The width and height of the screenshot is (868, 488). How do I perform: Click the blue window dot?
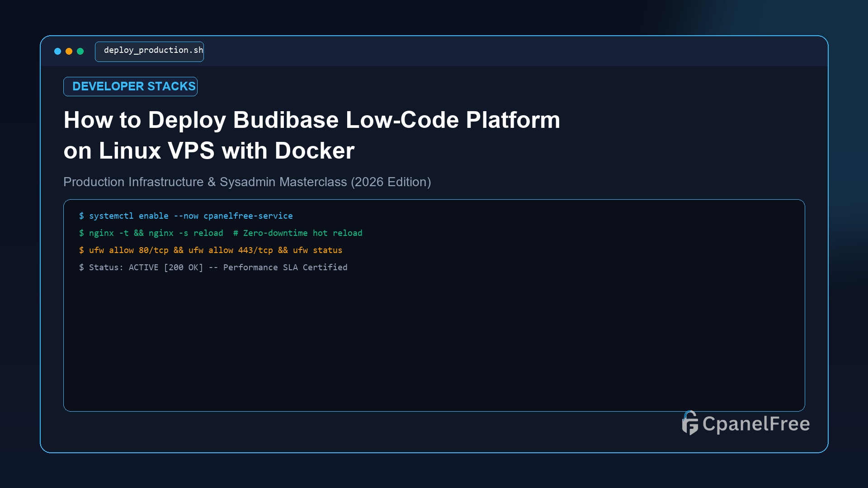57,52
